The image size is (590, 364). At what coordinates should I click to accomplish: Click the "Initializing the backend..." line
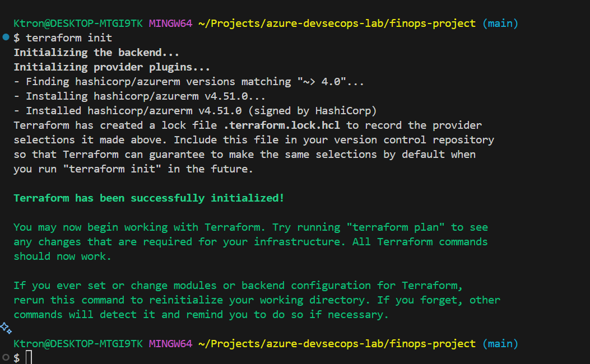pyautogui.click(x=96, y=53)
